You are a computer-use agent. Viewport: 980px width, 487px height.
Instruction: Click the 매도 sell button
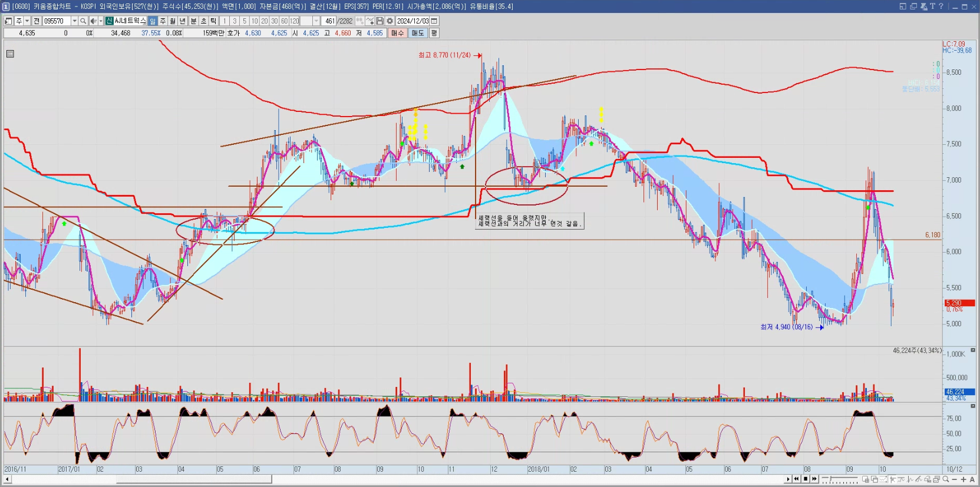(418, 33)
